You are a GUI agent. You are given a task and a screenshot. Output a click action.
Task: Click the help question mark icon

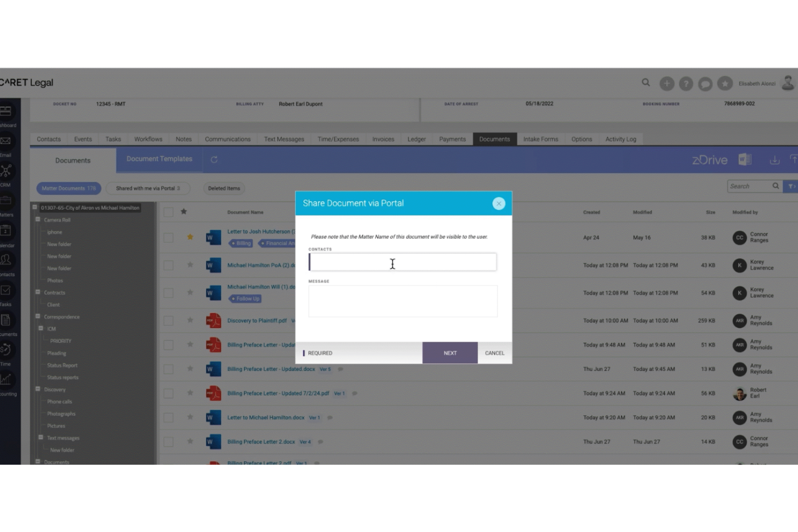[x=686, y=84]
